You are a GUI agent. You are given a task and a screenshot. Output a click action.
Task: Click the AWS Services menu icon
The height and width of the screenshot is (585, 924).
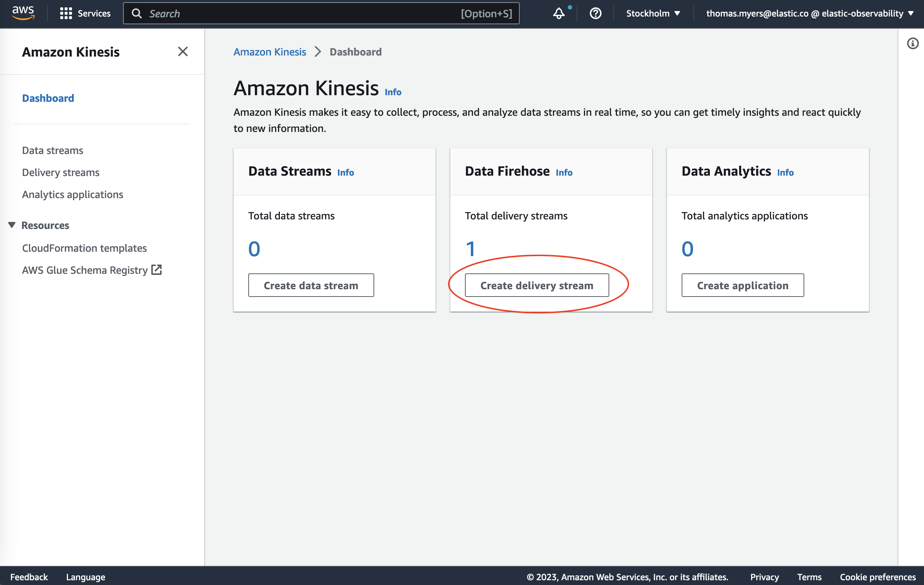click(x=66, y=13)
